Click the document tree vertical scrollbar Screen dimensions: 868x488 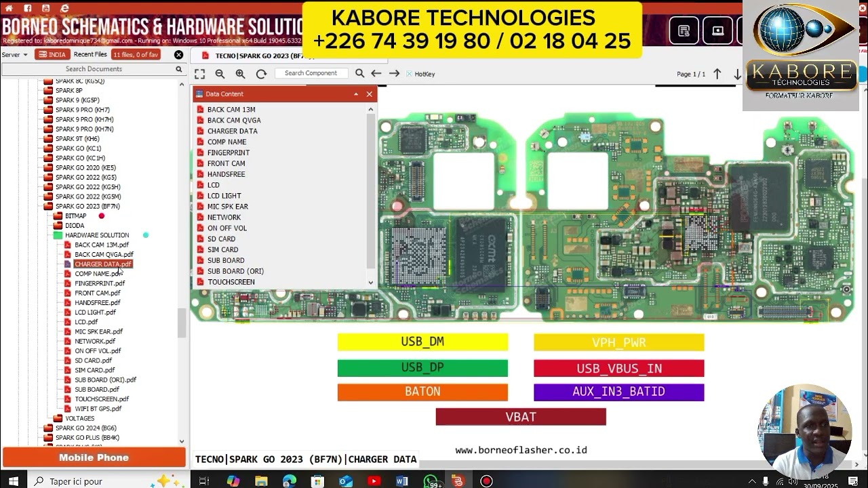pyautogui.click(x=182, y=323)
